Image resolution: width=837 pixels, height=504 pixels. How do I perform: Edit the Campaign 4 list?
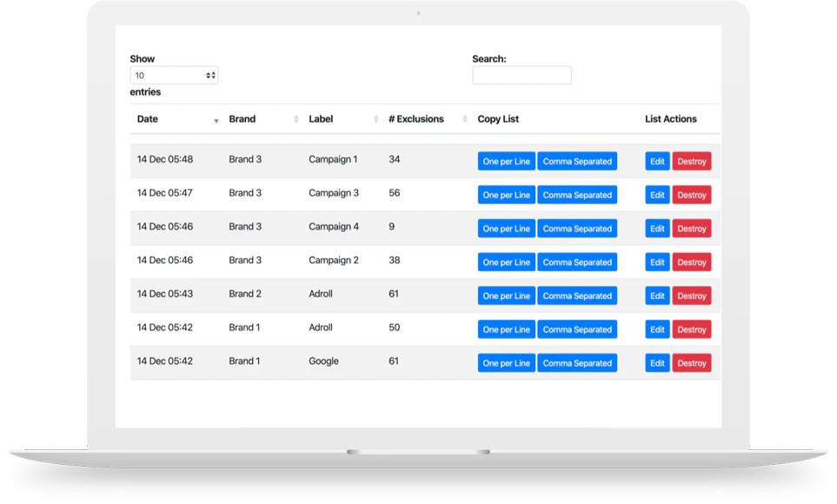coord(657,229)
